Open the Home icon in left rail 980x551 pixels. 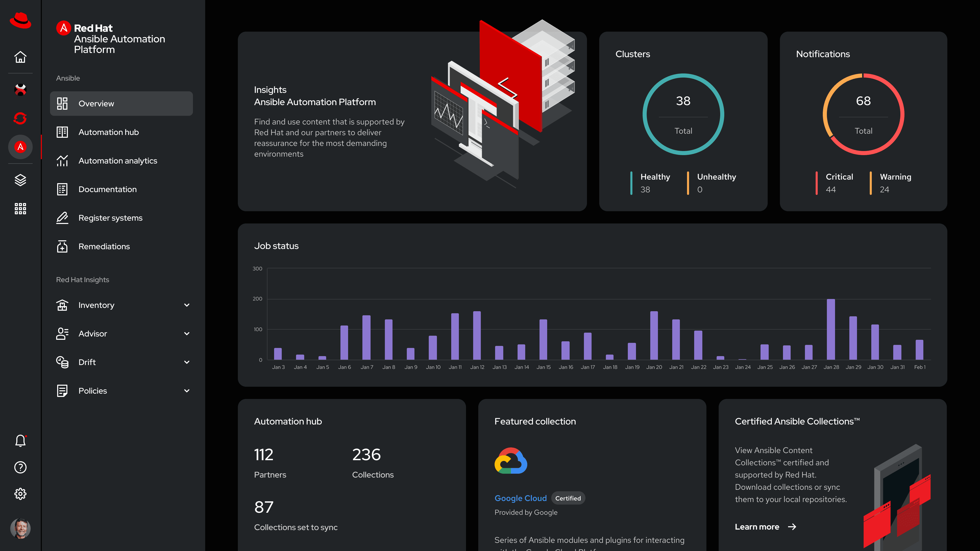point(20,57)
